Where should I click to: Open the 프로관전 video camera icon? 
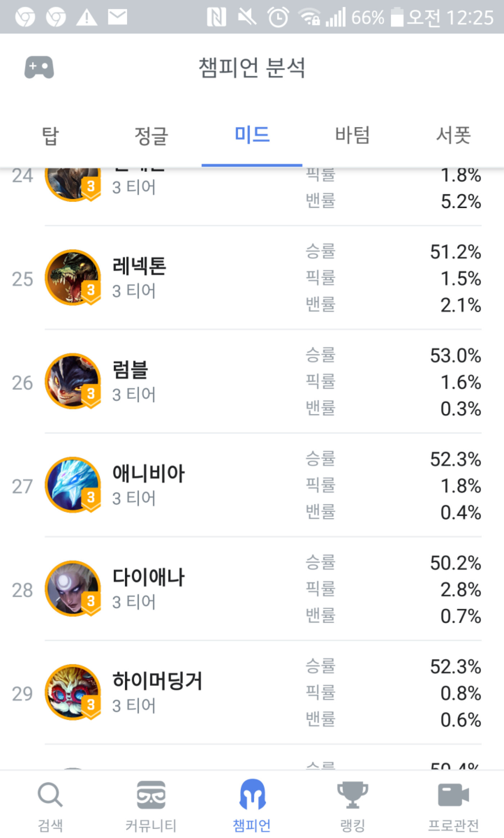(453, 794)
